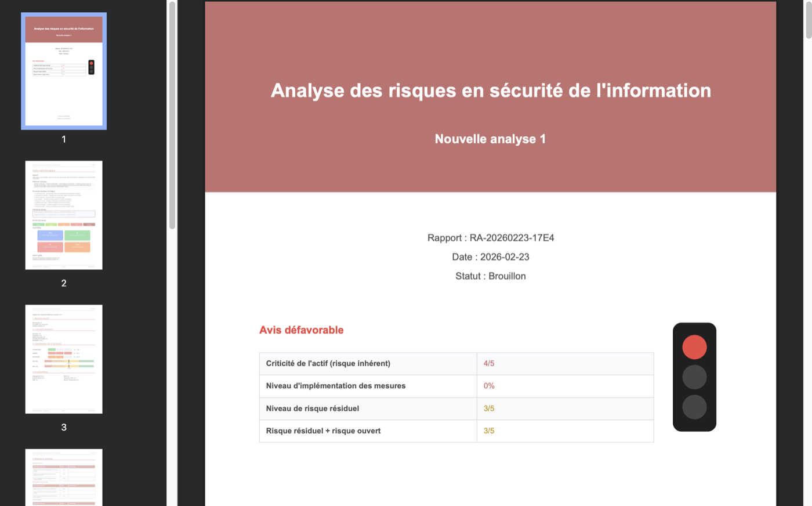This screenshot has width=812, height=506.
Task: Click 'Statut : Brouillon' text
Action: pos(490,276)
